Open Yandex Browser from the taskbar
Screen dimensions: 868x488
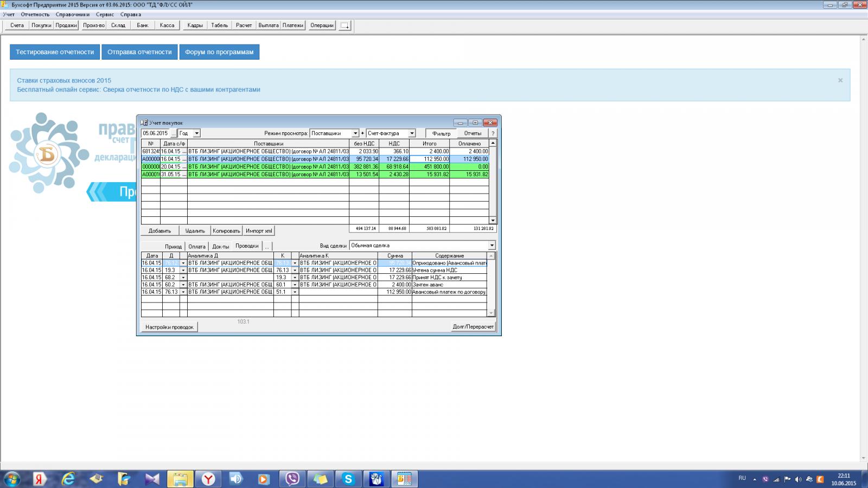click(208, 479)
